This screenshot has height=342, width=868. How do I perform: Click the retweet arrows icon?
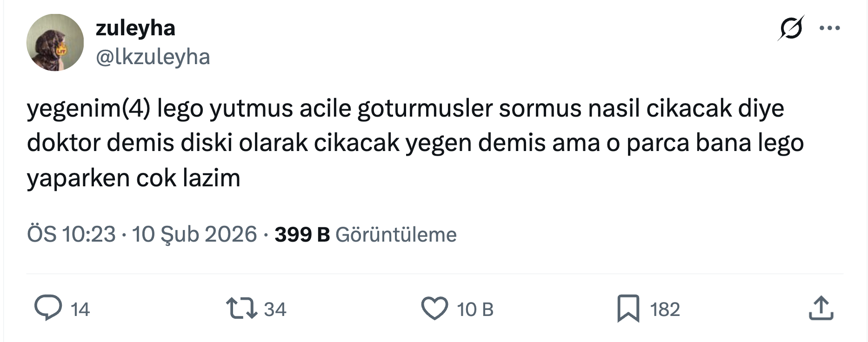point(241,309)
